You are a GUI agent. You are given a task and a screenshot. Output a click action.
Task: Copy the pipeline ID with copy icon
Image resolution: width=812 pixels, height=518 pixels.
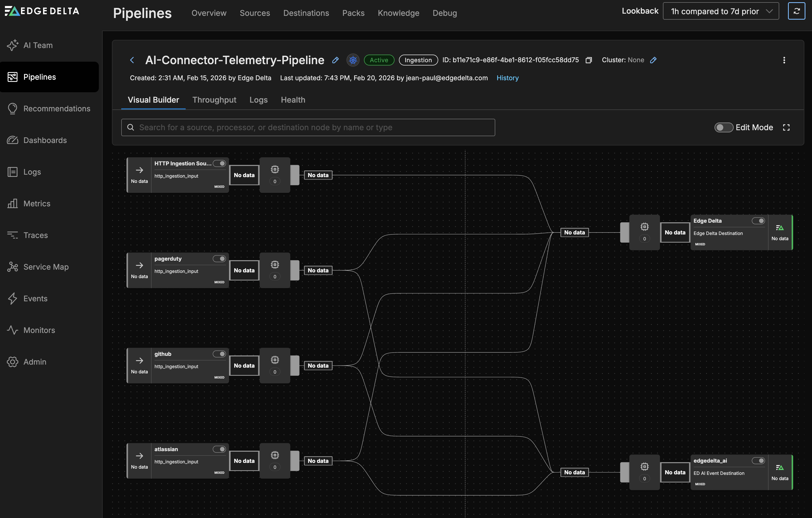click(589, 60)
